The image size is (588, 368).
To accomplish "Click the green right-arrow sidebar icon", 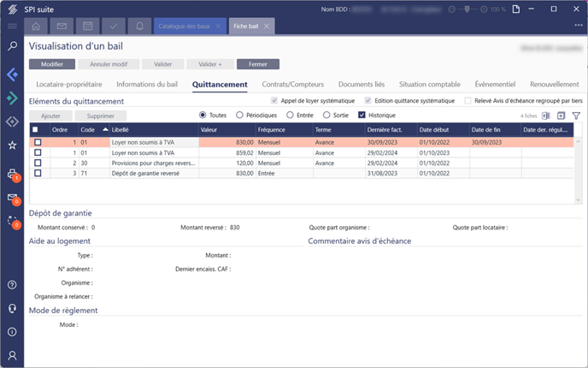I will click(x=12, y=98).
